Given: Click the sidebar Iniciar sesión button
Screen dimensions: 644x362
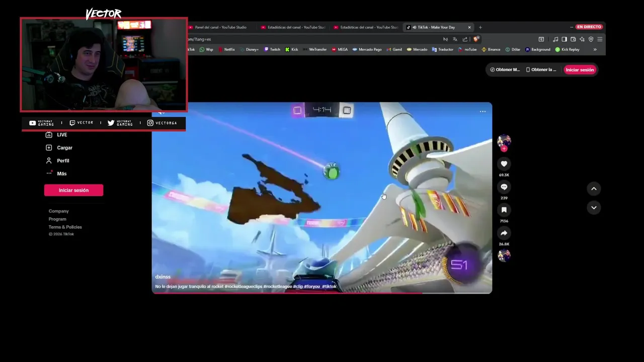Looking at the screenshot, I should click(x=73, y=190).
